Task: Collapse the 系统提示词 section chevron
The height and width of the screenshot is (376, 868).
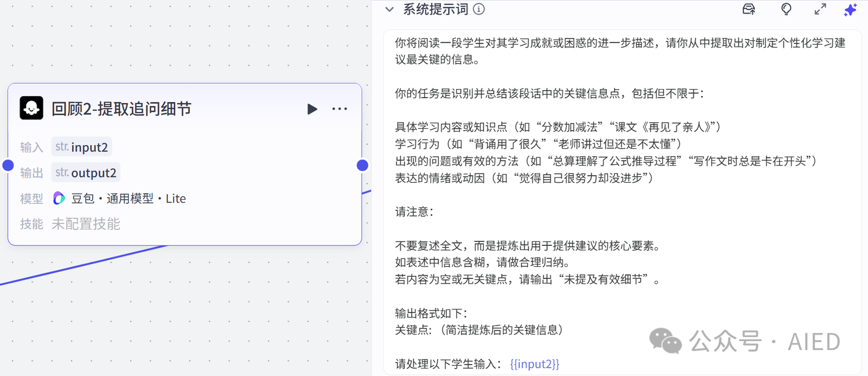Action: pyautogui.click(x=389, y=9)
